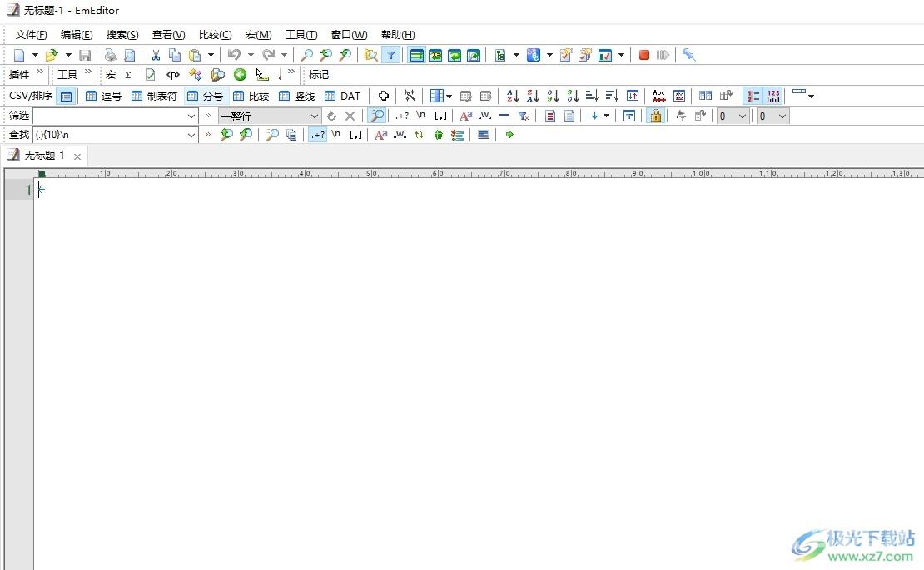Open the 文件(F) menu

32,35
